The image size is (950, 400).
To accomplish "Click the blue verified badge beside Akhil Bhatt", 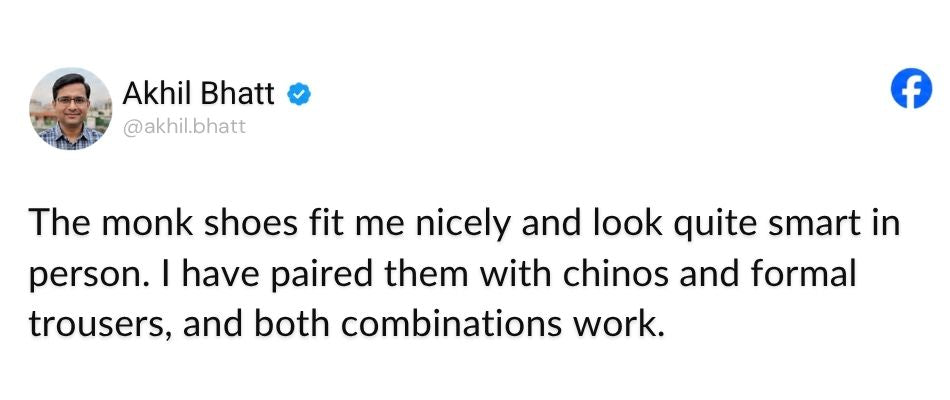I will [x=299, y=95].
